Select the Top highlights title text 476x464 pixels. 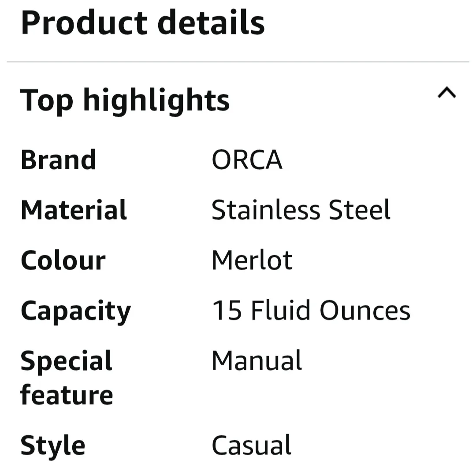click(126, 100)
